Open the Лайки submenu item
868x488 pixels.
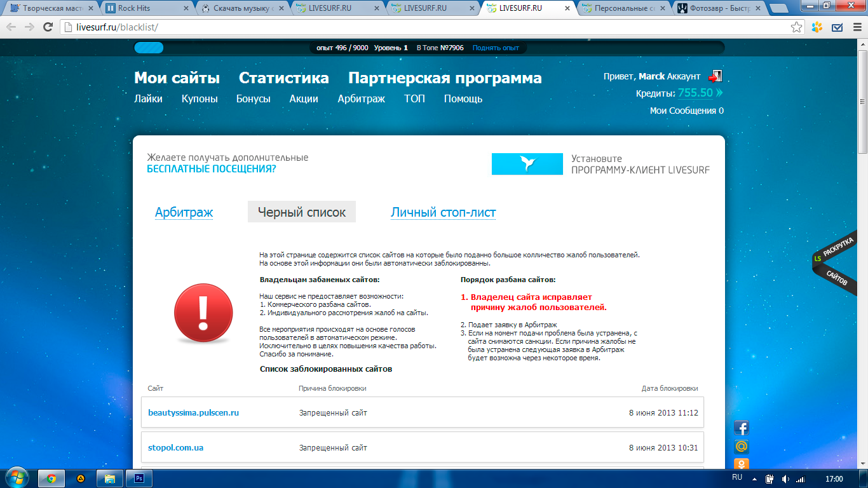coord(148,99)
